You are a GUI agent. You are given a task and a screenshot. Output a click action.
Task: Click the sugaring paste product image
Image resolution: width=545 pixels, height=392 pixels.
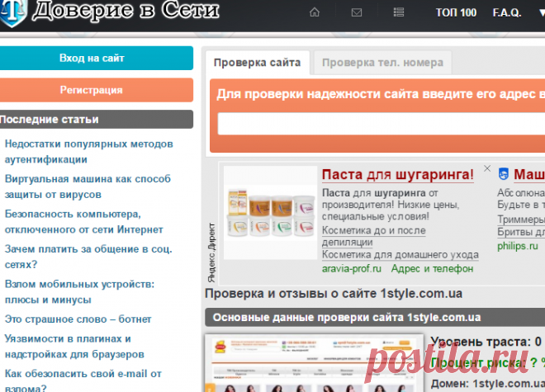pos(270,213)
